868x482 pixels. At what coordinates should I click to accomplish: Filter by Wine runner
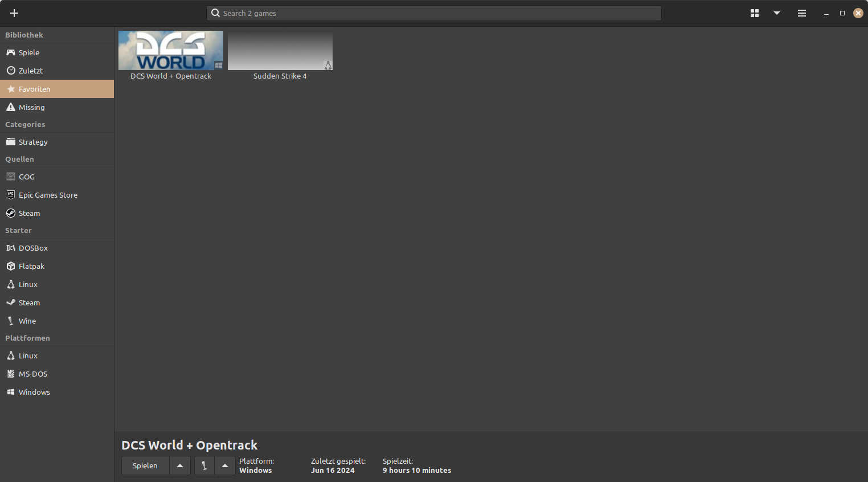(x=57, y=321)
